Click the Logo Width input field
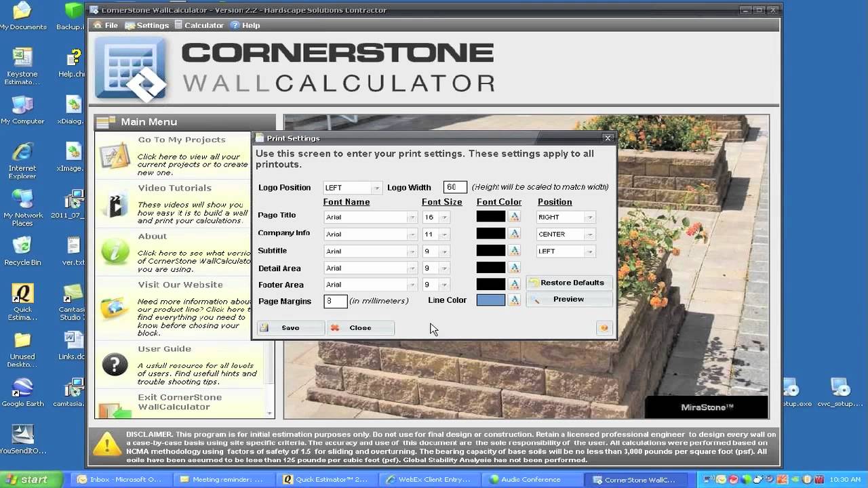The height and width of the screenshot is (488, 868). (455, 187)
